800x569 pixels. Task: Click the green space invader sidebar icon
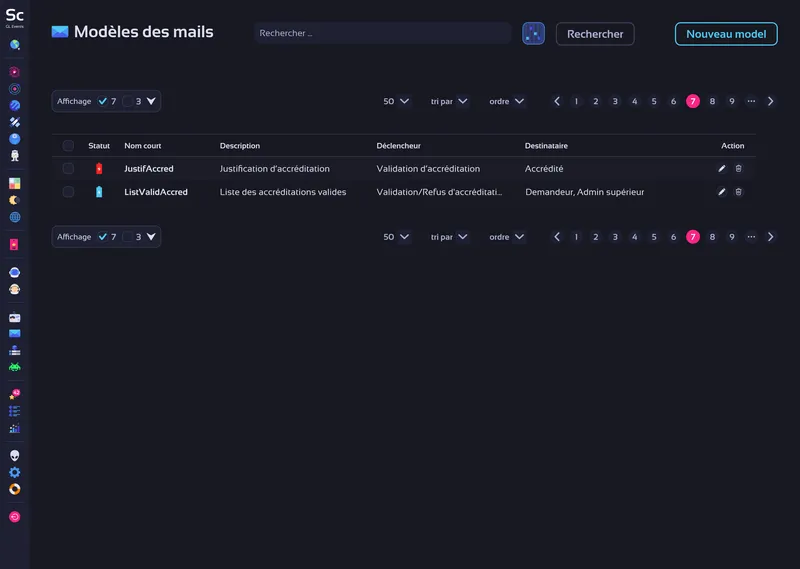pyautogui.click(x=14, y=367)
